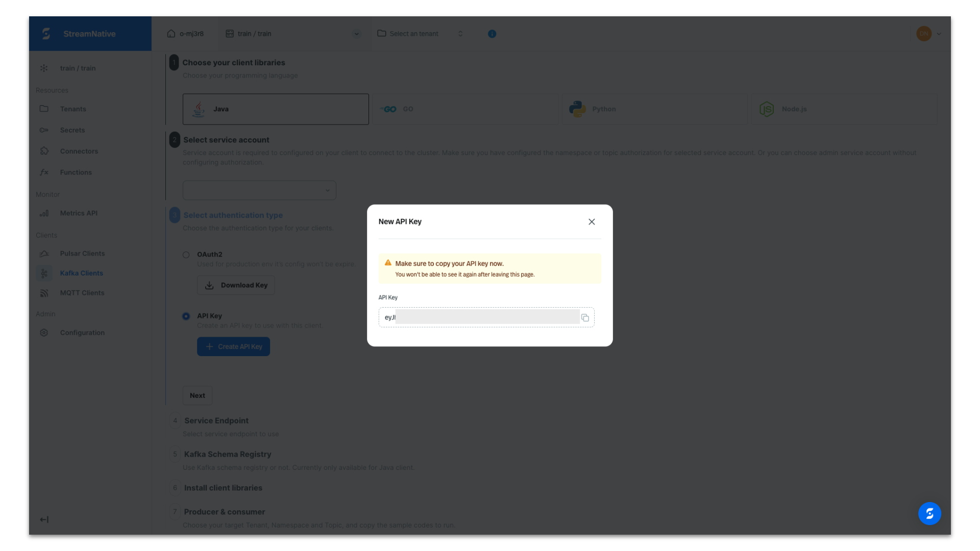Open the Metrics API section
This screenshot has width=980, height=551.
click(79, 213)
